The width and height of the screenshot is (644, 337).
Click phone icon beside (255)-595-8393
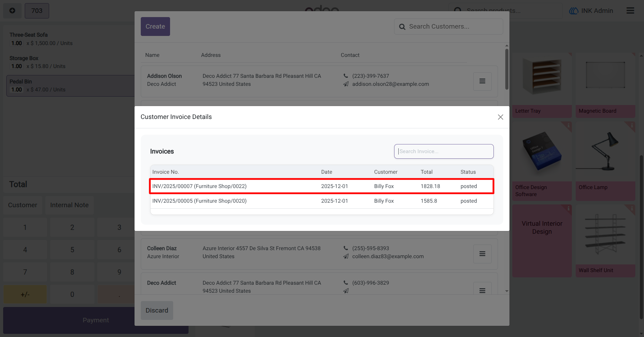[346, 248]
